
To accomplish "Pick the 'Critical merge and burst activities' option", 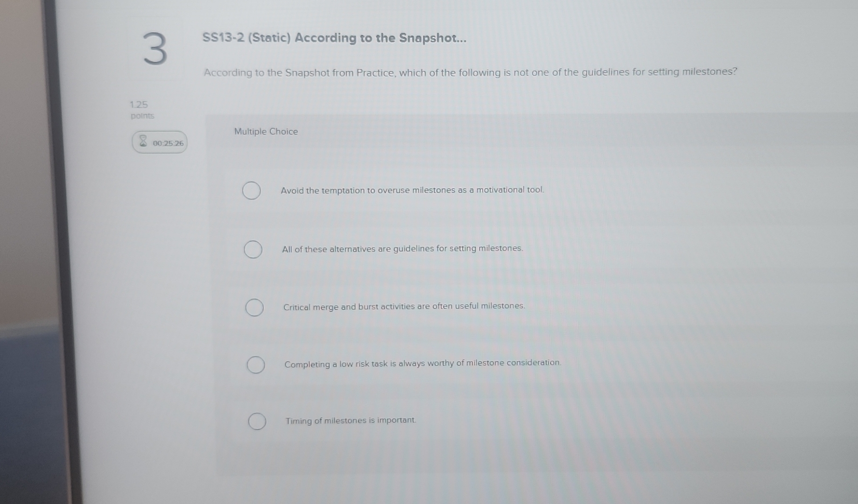I will (254, 308).
